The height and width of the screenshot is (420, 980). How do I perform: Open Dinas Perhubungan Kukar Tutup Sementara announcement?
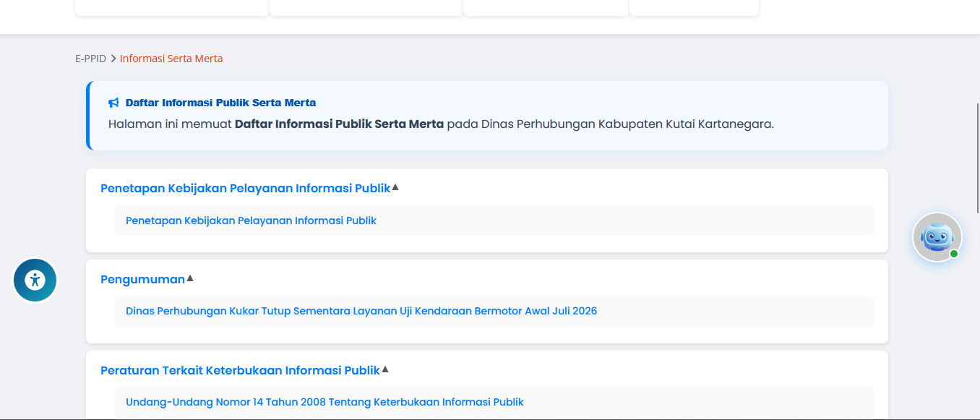click(x=361, y=312)
